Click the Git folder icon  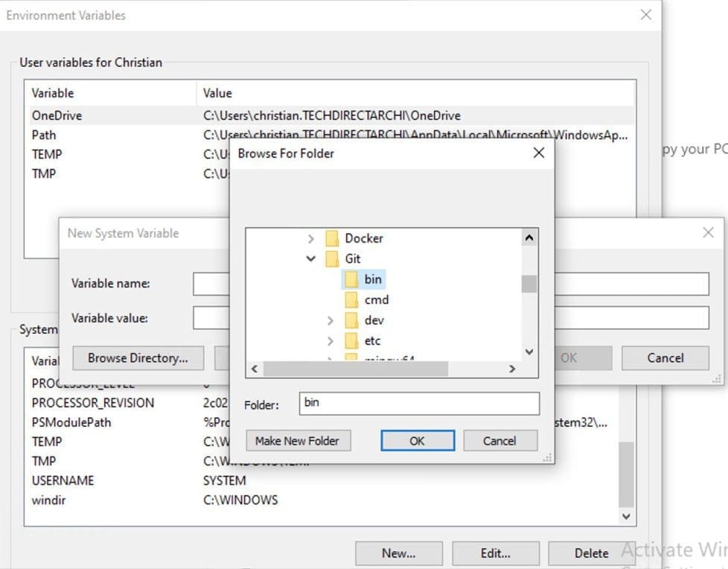coord(332,259)
